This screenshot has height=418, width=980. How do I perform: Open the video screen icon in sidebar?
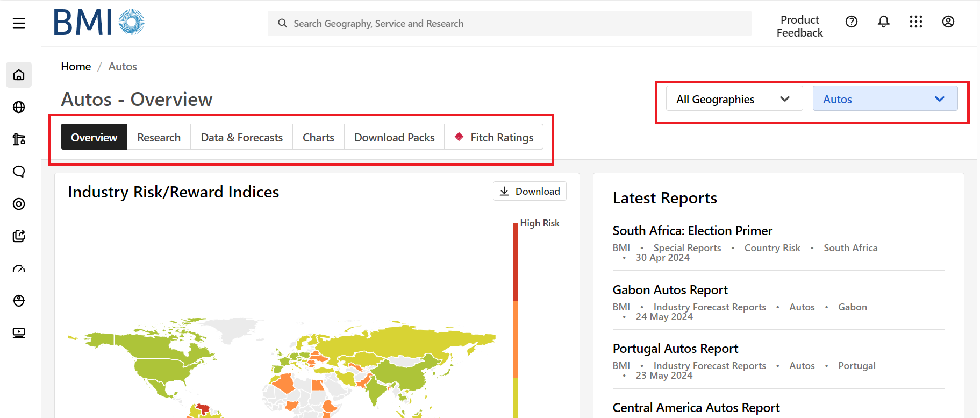19,333
